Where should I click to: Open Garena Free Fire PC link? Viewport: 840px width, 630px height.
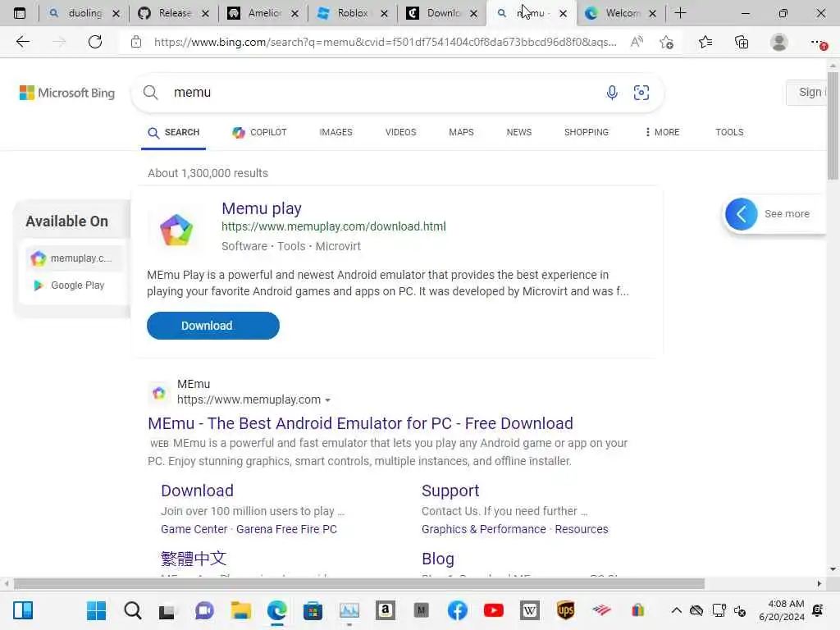tap(286, 529)
